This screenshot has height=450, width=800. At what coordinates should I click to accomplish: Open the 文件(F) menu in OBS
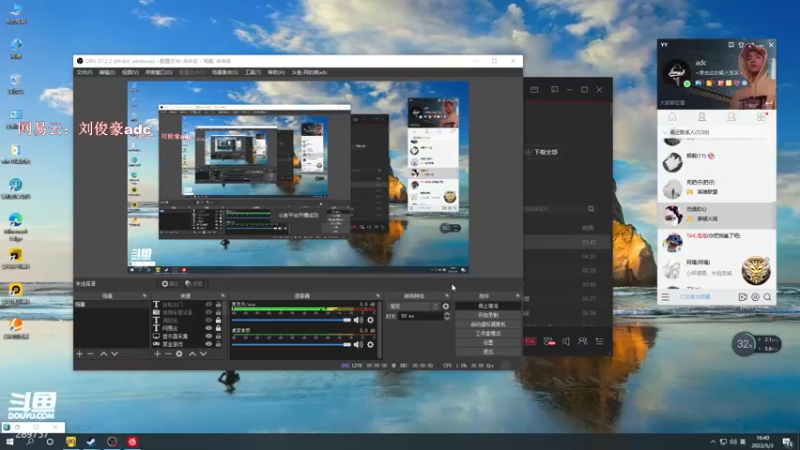tap(85, 72)
